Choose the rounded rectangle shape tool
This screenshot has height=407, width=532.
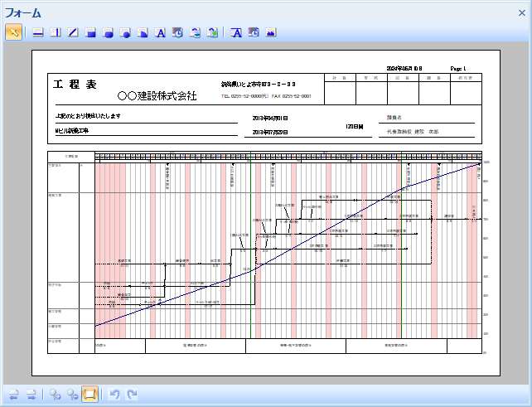[x=109, y=32]
